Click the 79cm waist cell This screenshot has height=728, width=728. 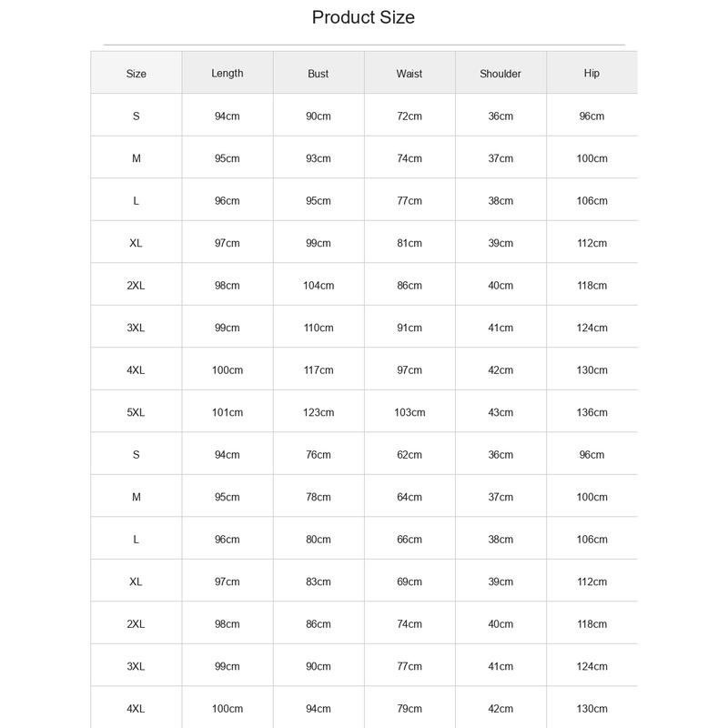[409, 709]
